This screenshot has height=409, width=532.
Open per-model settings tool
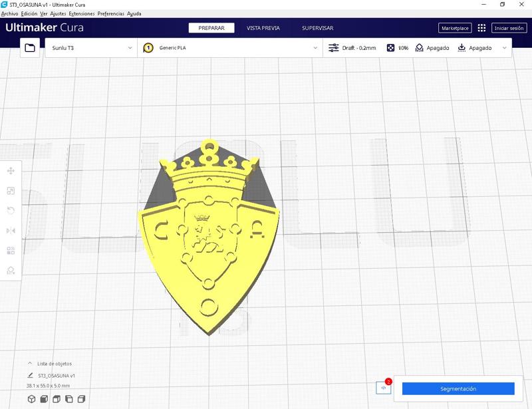tap(10, 250)
